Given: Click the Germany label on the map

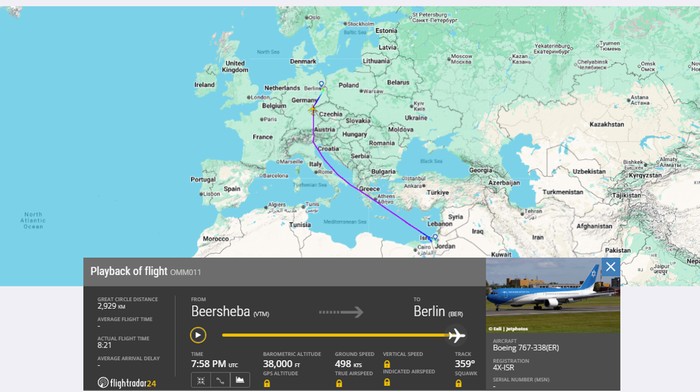Looking at the screenshot, I should point(304,100).
